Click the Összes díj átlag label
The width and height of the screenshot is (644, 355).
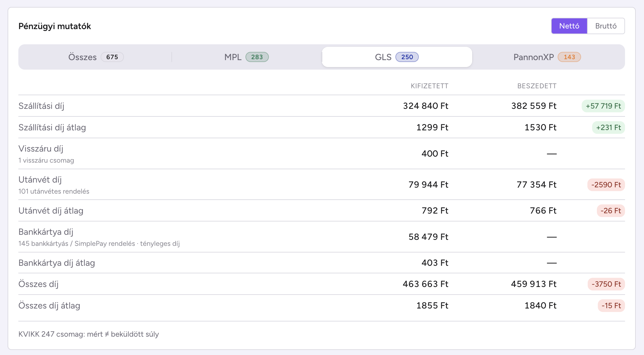point(49,306)
